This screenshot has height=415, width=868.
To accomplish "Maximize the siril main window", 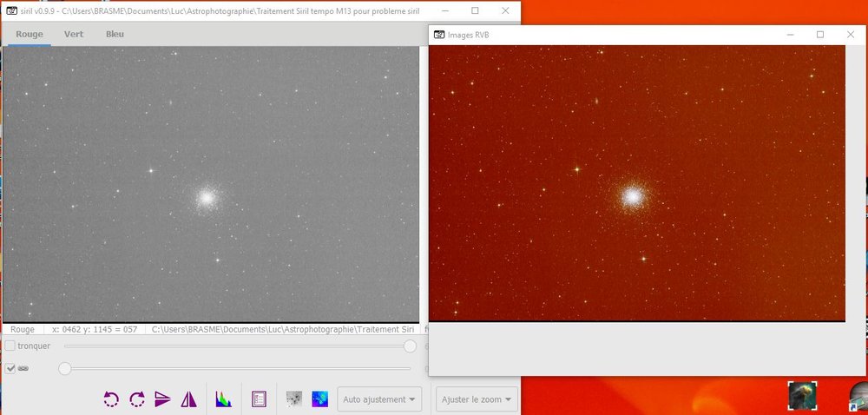I will point(475,10).
